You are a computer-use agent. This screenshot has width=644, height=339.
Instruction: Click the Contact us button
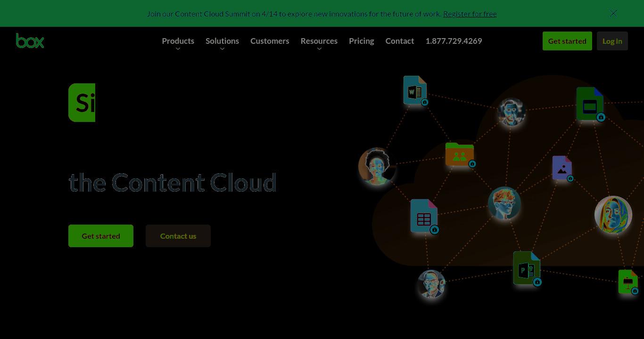coord(178,236)
